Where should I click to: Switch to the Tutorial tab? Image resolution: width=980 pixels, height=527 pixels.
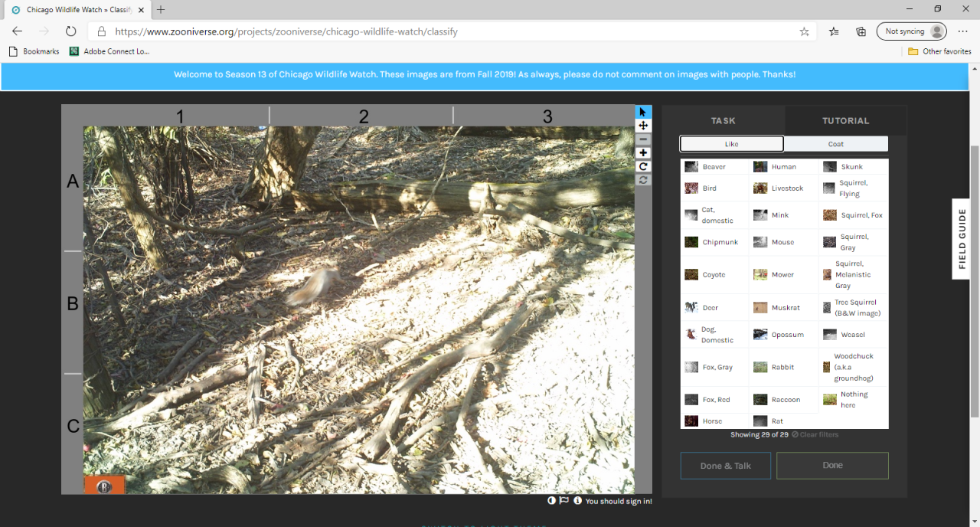coord(845,120)
